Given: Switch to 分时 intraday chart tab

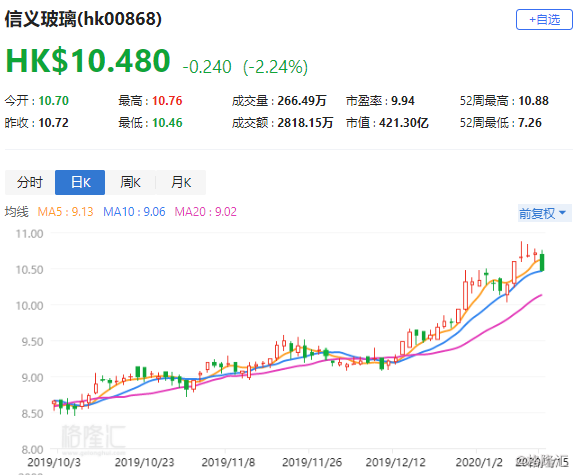Looking at the screenshot, I should click(30, 182).
